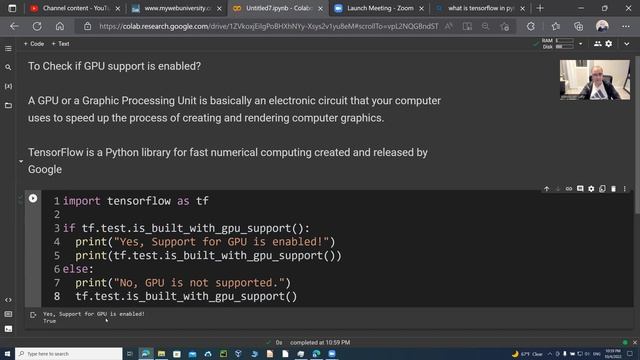The image size is (640, 360).
Task: Click zoom out magnifier in address bar
Action: tap(485, 27)
